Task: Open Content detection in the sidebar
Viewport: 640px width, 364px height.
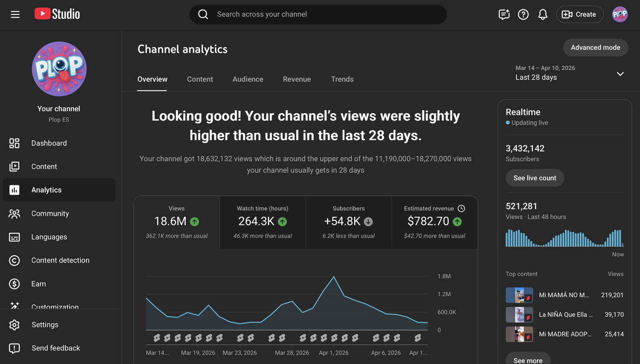Action: click(60, 260)
